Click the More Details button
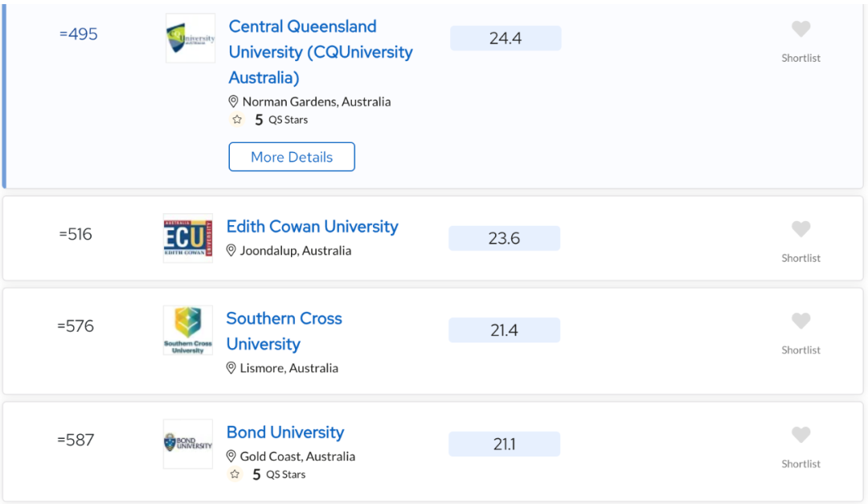This screenshot has width=868, height=504. 292,157
